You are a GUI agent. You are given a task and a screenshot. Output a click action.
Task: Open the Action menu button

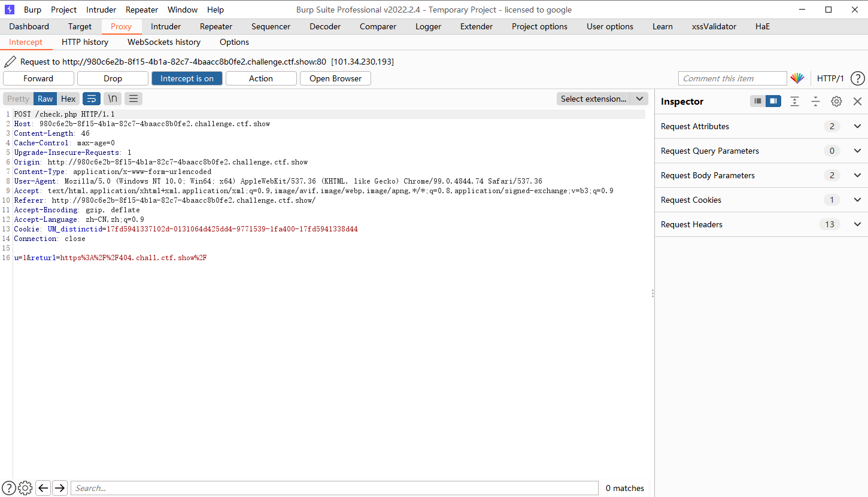tap(261, 78)
